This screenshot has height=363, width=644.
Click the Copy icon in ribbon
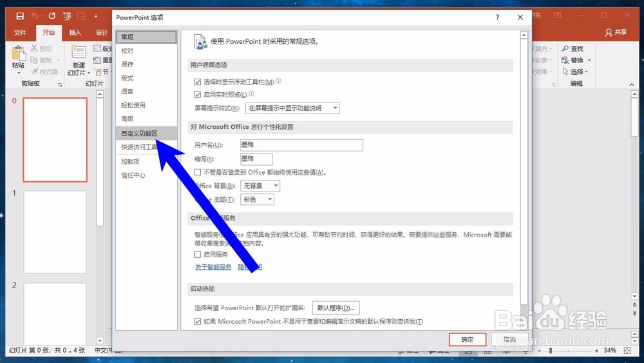coord(34,60)
